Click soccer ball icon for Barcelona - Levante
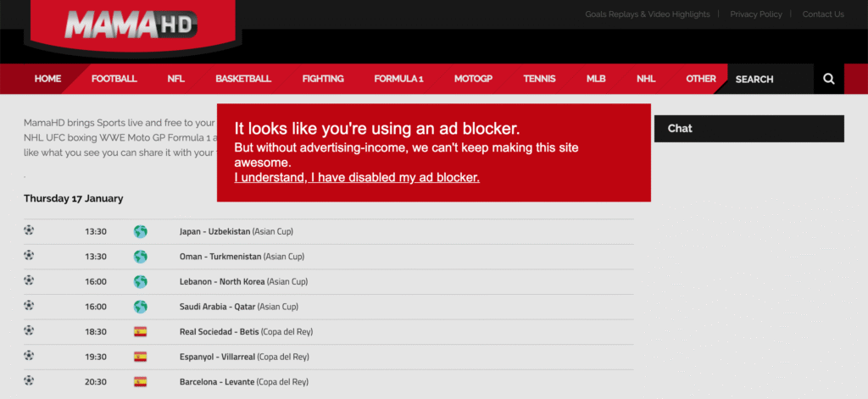The height and width of the screenshot is (399, 868). 29,381
